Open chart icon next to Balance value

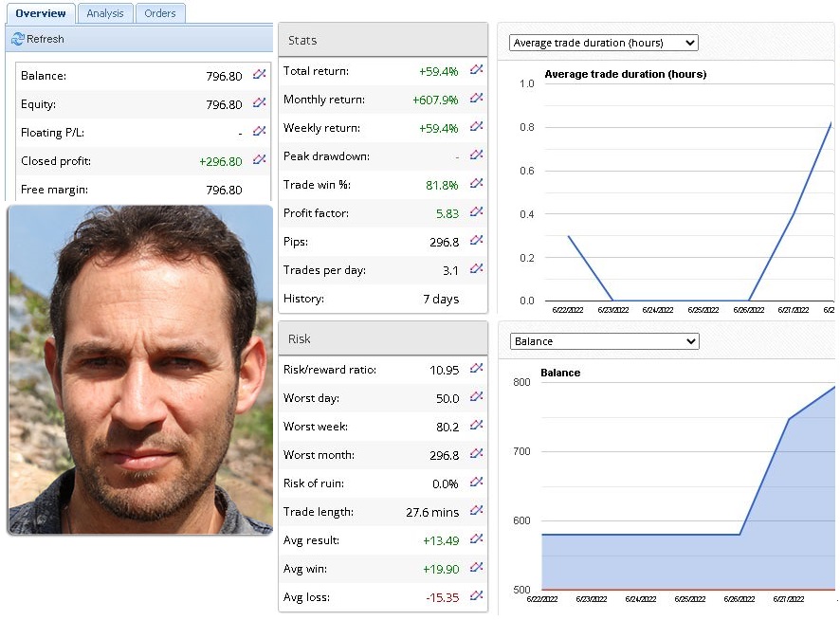click(x=259, y=75)
